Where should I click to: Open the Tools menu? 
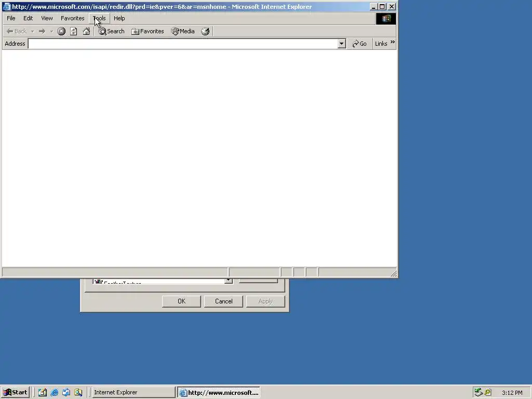click(99, 18)
